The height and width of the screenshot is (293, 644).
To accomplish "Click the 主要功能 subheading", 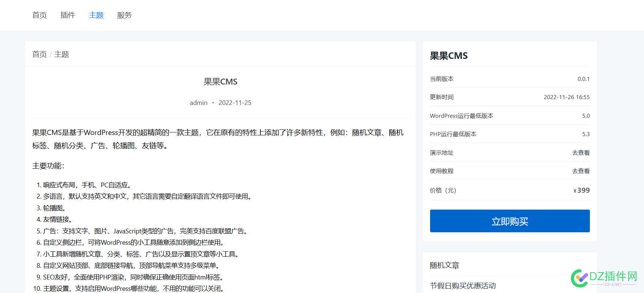I will coord(48,166).
